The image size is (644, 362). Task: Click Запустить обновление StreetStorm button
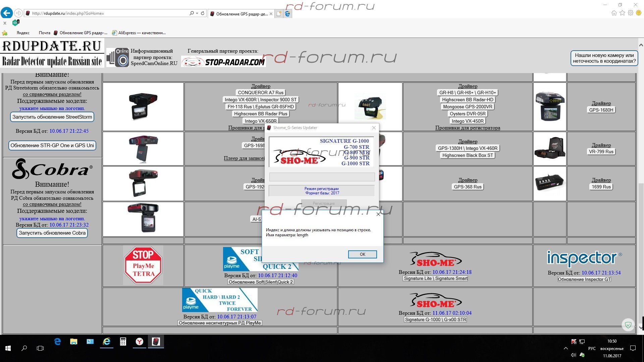pos(52,117)
